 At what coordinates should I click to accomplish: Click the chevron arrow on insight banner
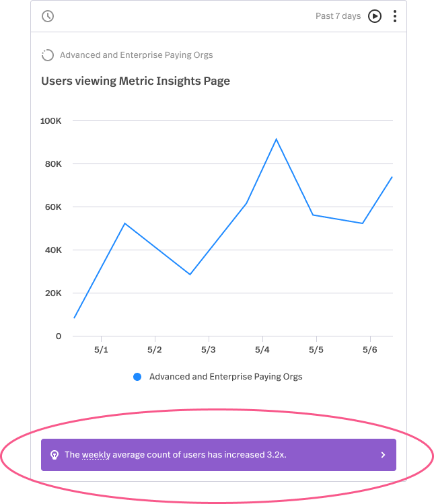click(x=383, y=455)
